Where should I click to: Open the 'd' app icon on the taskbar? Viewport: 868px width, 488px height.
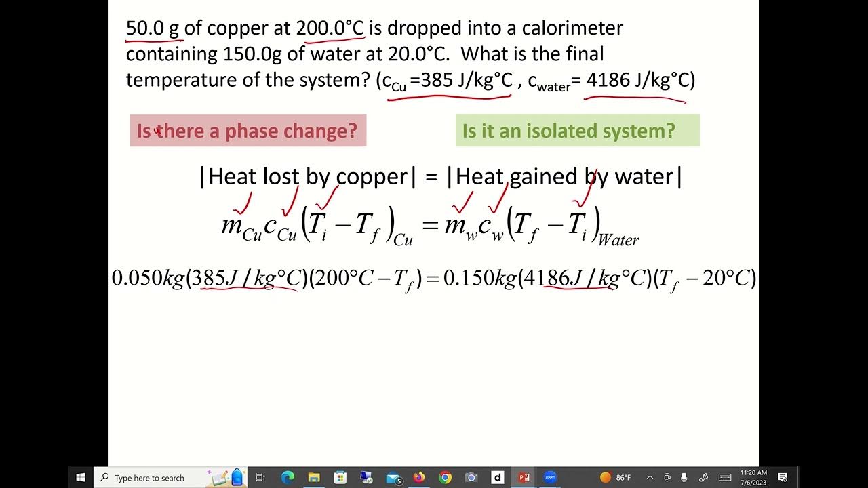[x=497, y=477]
